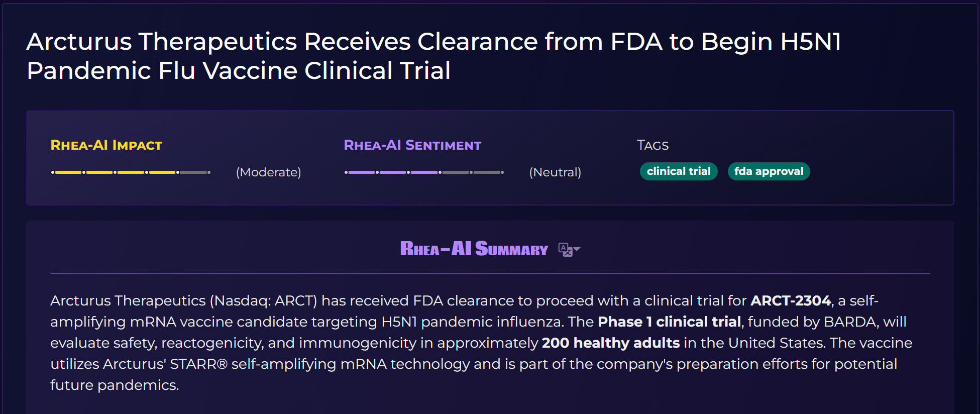
Task: Click the Rhea-AI Summary heading
Action: [474, 249]
